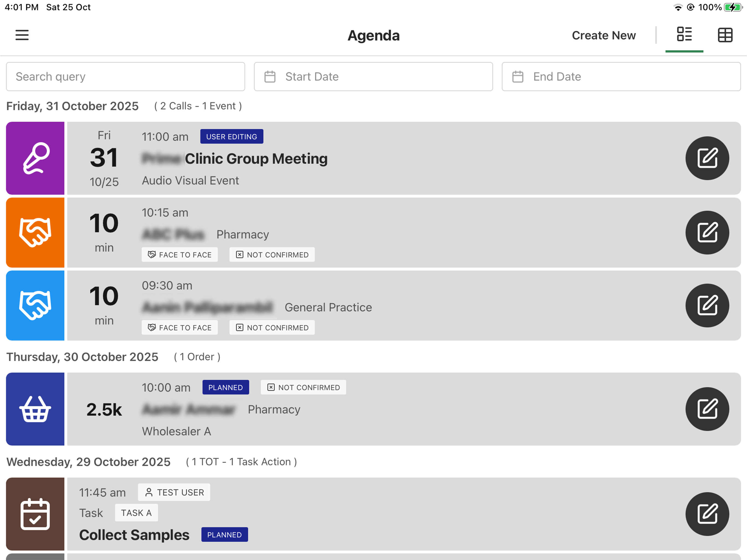Click the 09:30 am call time

point(167,285)
